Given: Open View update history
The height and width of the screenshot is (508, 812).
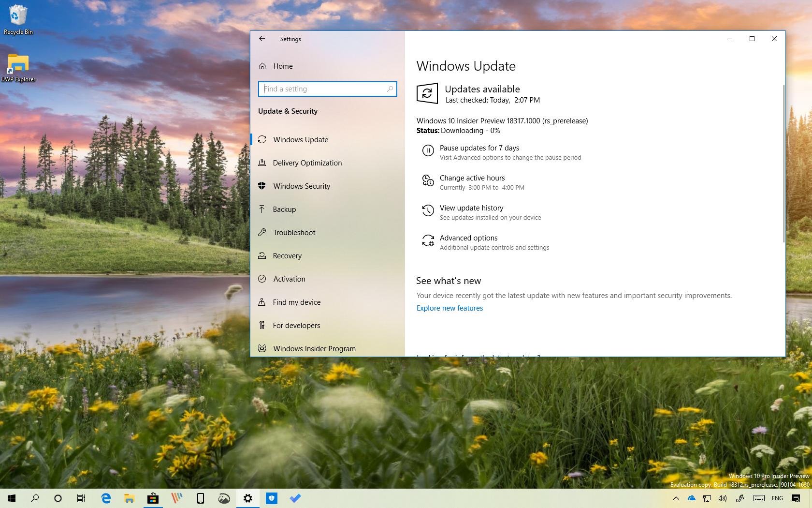Looking at the screenshot, I should 471,208.
